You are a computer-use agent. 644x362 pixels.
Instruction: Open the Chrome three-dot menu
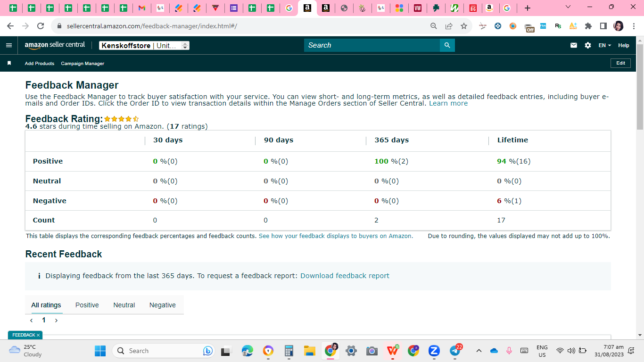tap(634, 26)
